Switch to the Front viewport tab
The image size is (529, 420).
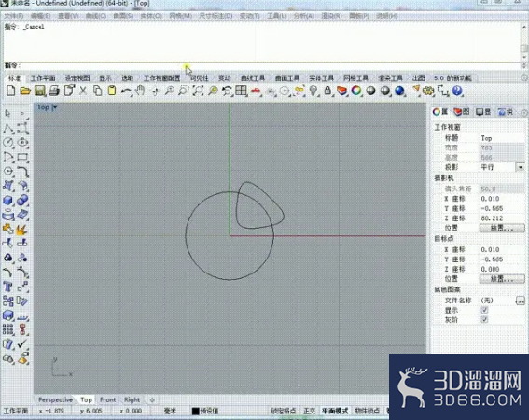tap(107, 399)
